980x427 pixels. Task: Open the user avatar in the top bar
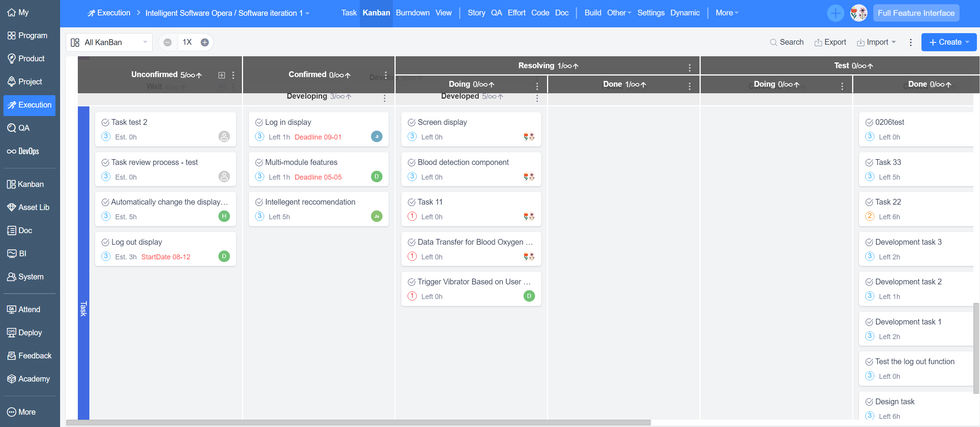(x=858, y=13)
